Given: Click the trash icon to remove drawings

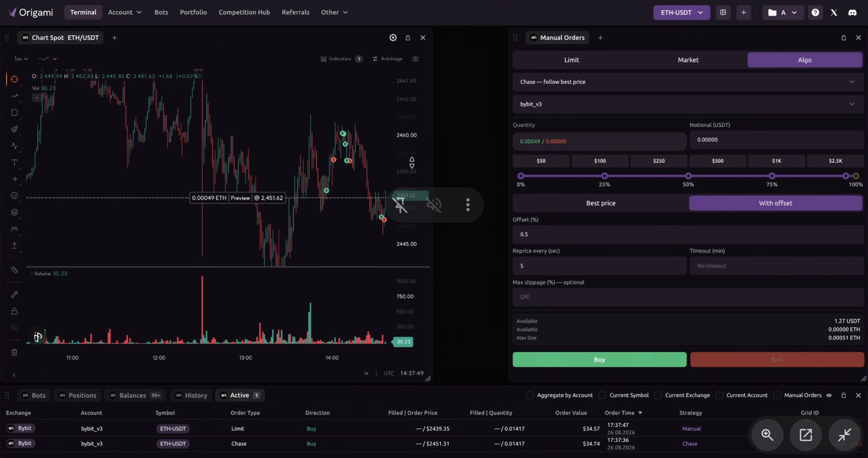Looking at the screenshot, I should (x=14, y=352).
